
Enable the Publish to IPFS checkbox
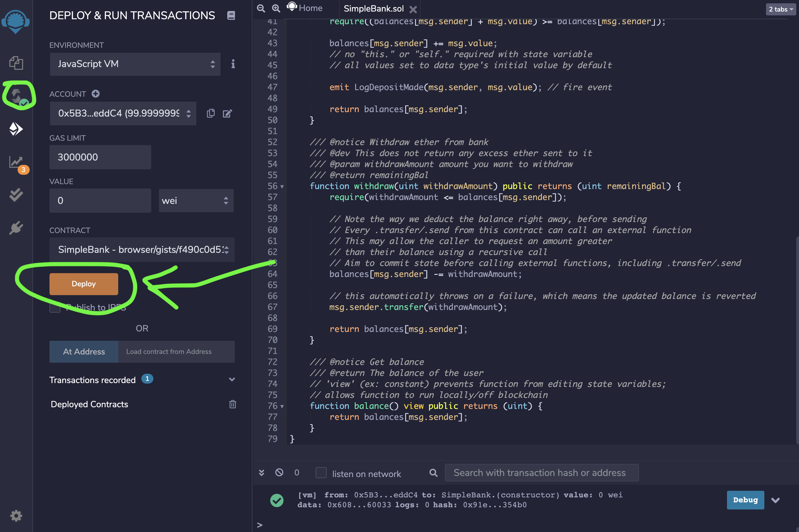pyautogui.click(x=55, y=307)
